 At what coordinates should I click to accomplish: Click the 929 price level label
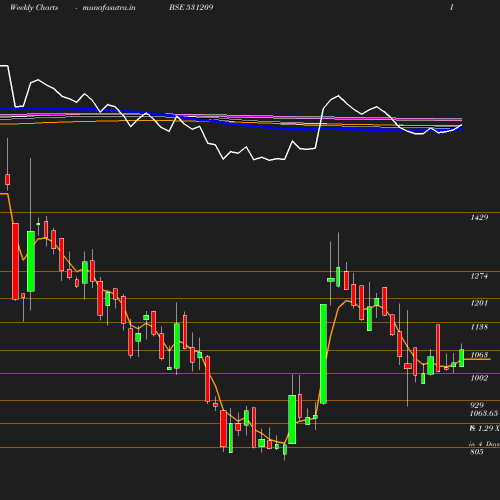pos(477,405)
